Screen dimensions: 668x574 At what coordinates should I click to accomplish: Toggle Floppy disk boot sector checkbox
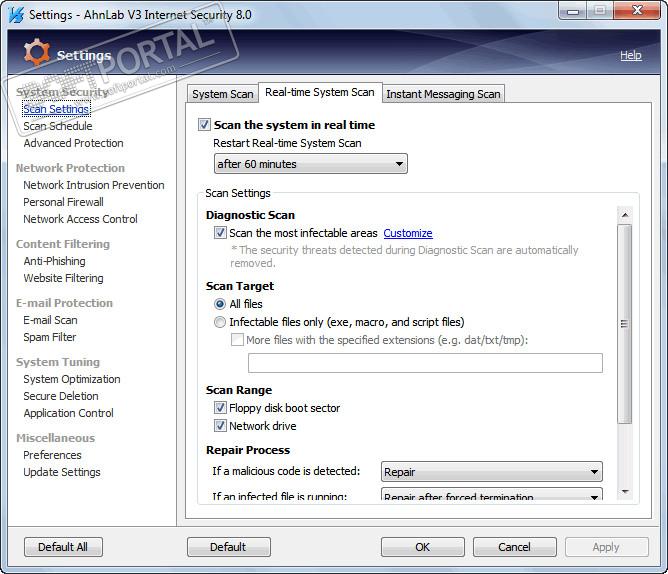point(220,408)
